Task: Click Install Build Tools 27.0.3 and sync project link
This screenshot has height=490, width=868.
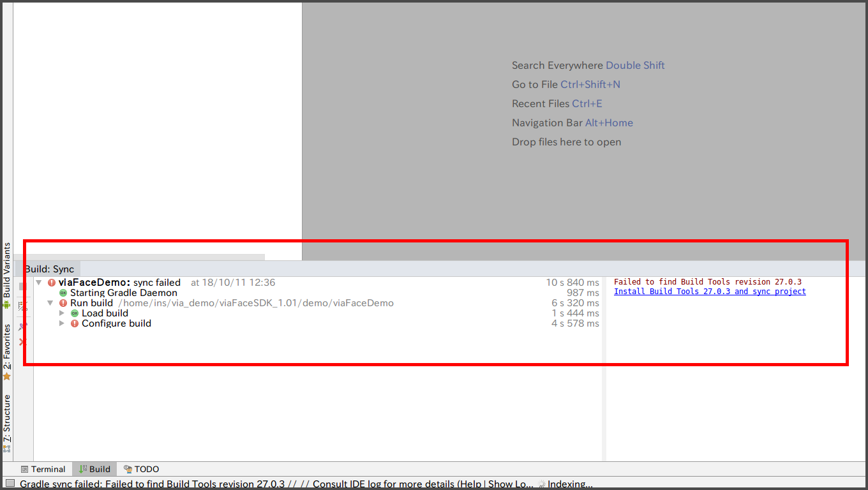Action: pyautogui.click(x=710, y=292)
